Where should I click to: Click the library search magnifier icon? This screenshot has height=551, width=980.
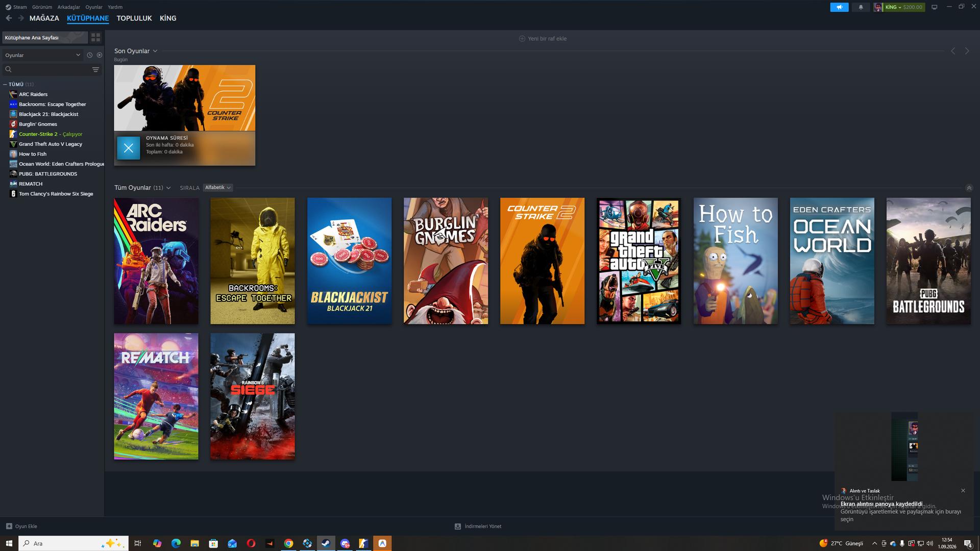8,69
